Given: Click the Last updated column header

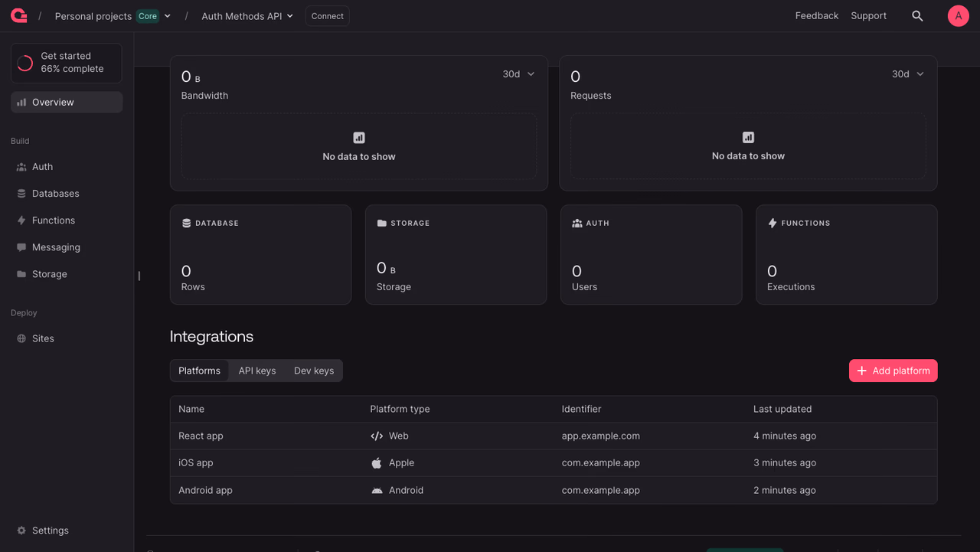Looking at the screenshot, I should click(782, 410).
